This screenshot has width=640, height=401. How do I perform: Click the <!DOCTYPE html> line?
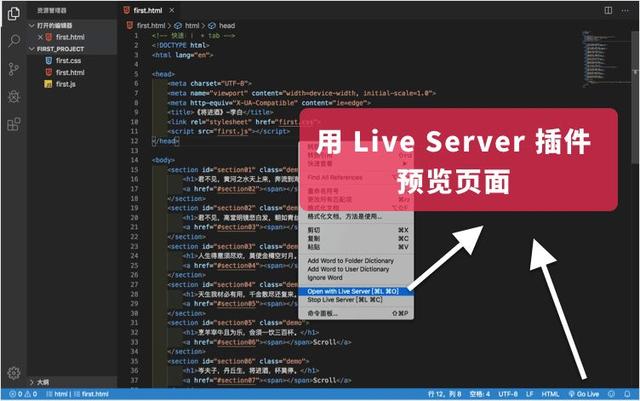180,45
